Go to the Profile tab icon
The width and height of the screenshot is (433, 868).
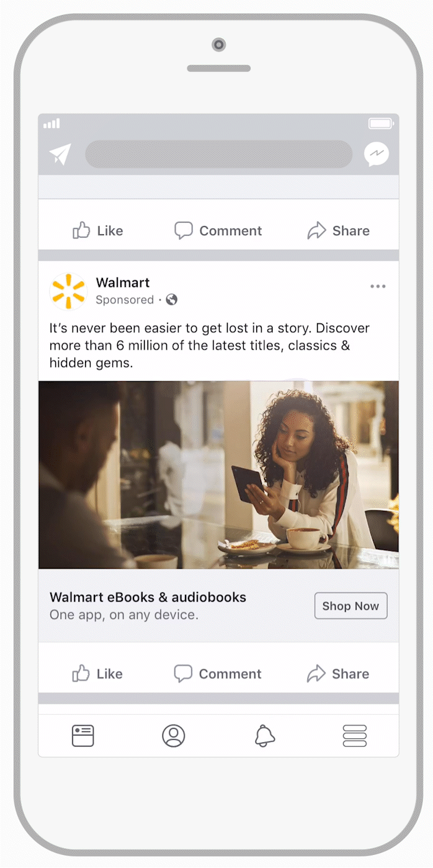174,736
